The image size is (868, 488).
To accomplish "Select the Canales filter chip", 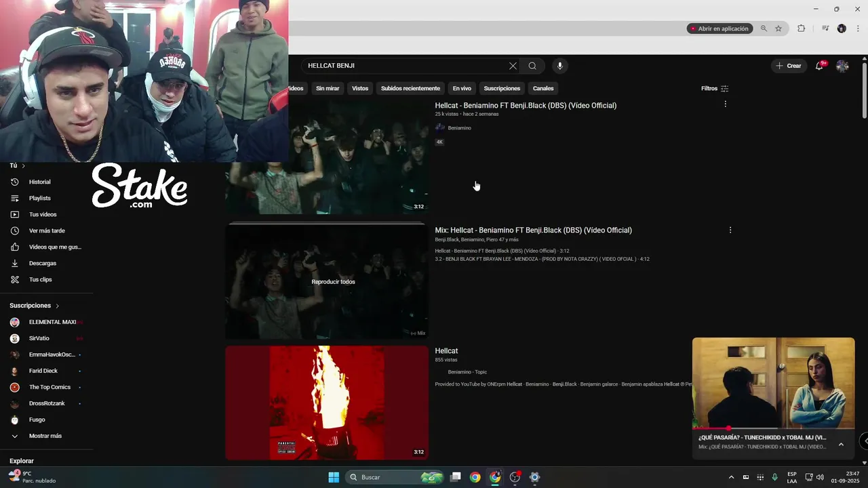I will (543, 88).
